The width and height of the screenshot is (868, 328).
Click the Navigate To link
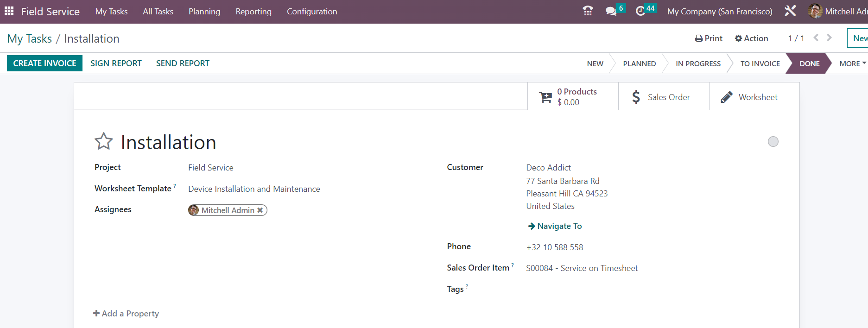[x=555, y=226]
